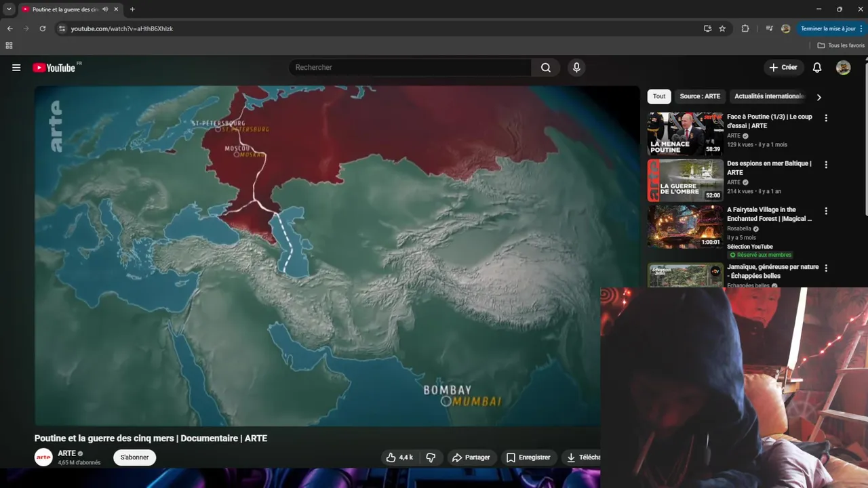
Task: Click Terminer la mise à jour button
Action: click(x=831, y=28)
